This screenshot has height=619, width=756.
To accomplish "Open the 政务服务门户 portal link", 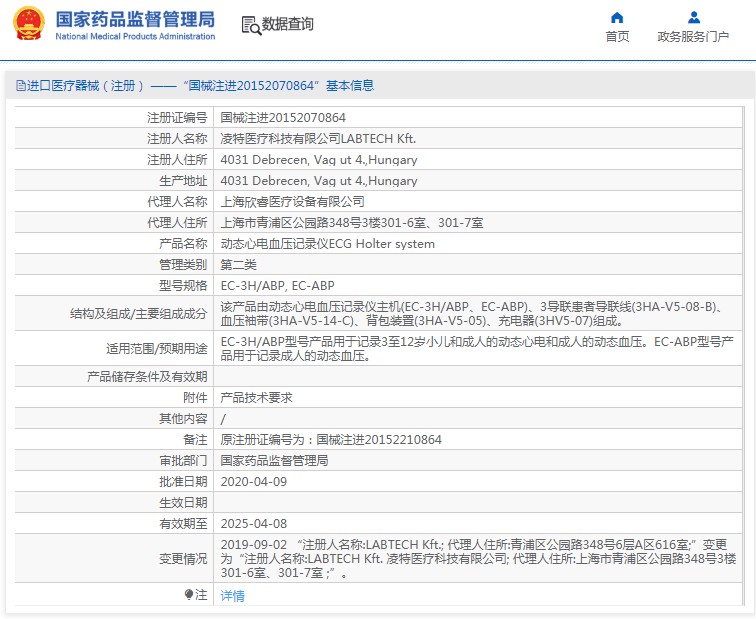I will (x=693, y=37).
